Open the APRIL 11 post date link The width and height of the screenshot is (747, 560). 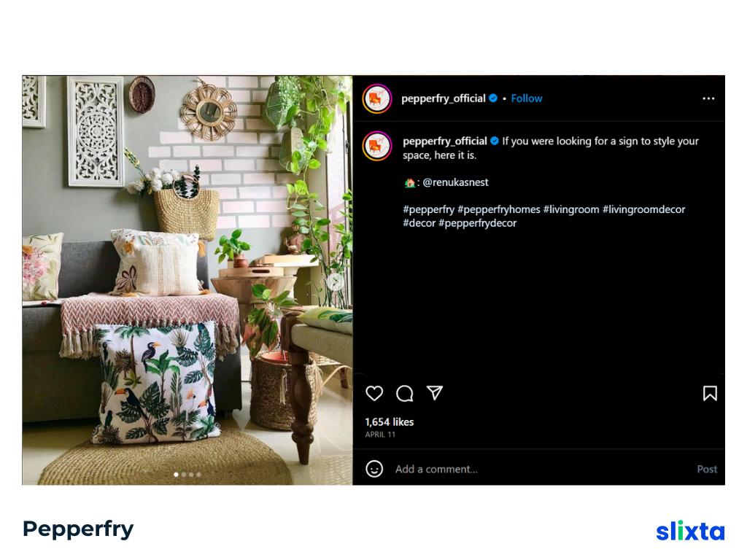tap(380, 435)
